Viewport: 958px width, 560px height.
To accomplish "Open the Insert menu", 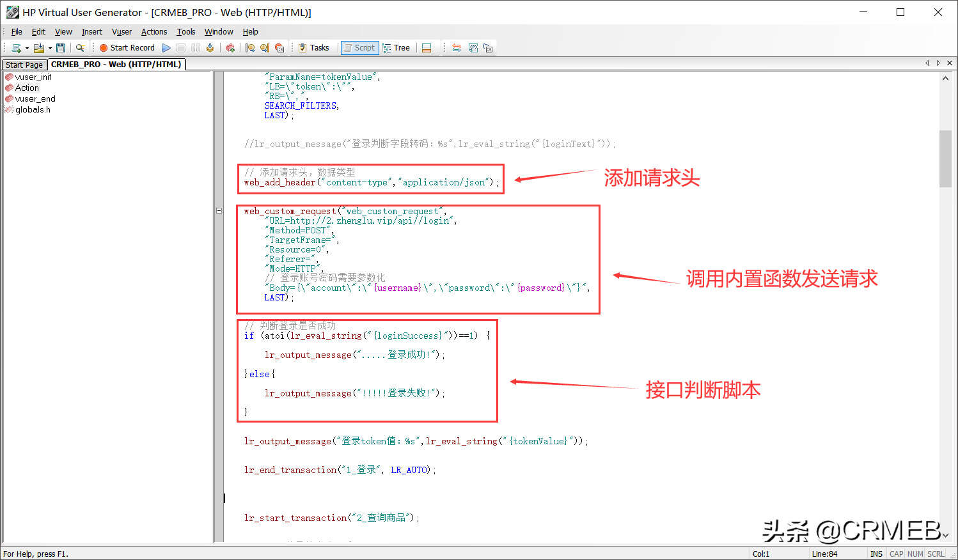I will [91, 32].
